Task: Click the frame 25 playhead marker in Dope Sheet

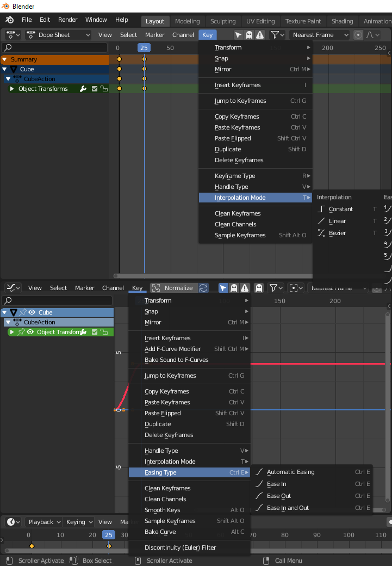Action: click(x=144, y=48)
